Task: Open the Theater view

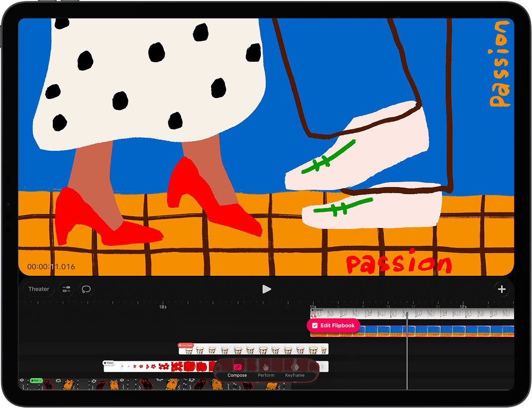Action: (39, 289)
